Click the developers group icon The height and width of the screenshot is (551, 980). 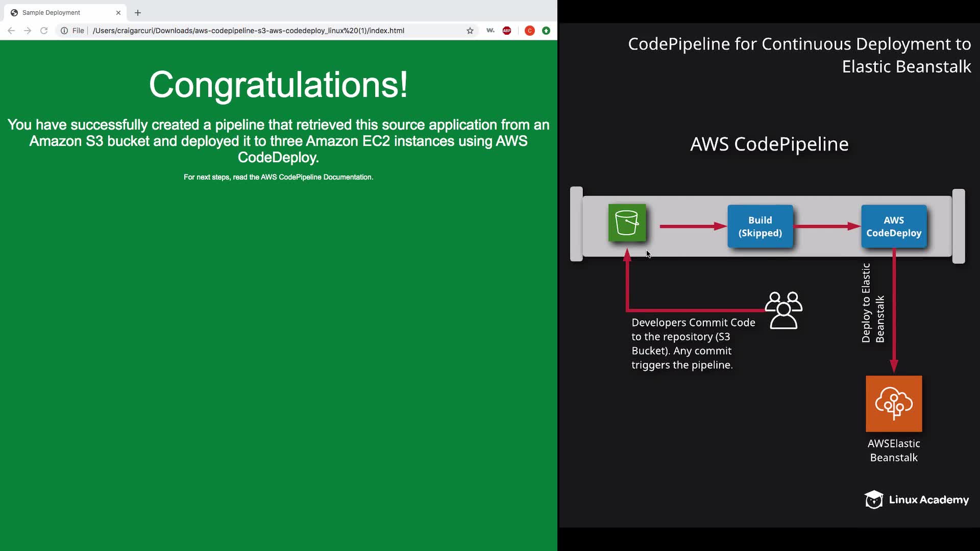tap(783, 310)
